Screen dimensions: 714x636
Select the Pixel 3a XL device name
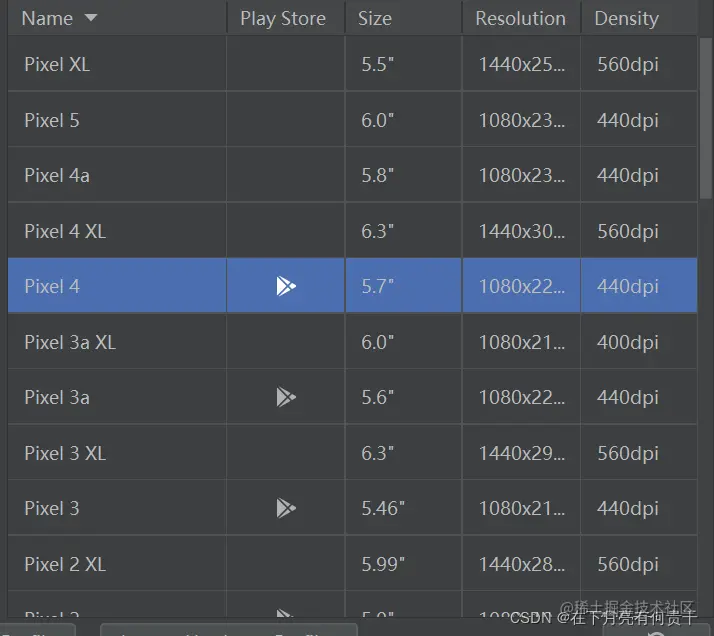pos(70,342)
